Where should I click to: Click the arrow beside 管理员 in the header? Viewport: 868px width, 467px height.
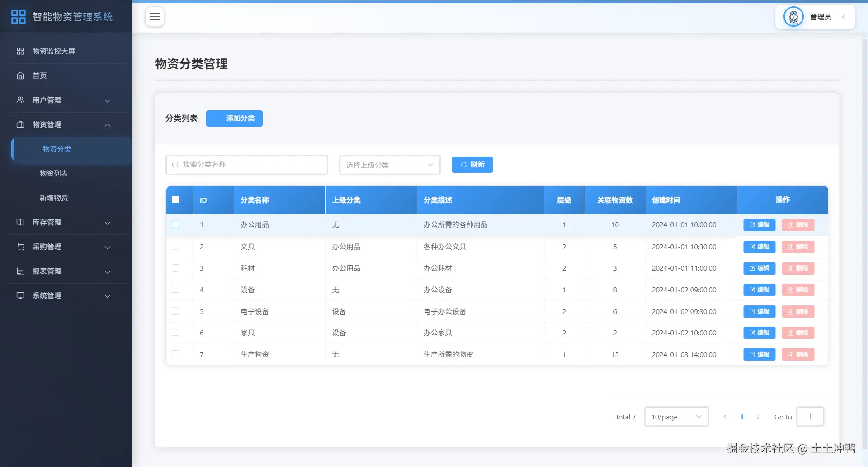click(844, 17)
